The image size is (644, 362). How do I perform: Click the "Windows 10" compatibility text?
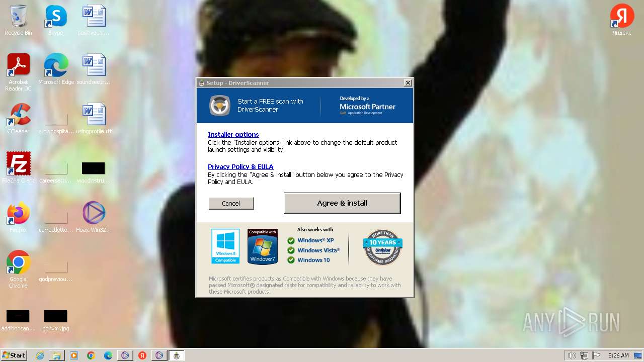click(313, 260)
